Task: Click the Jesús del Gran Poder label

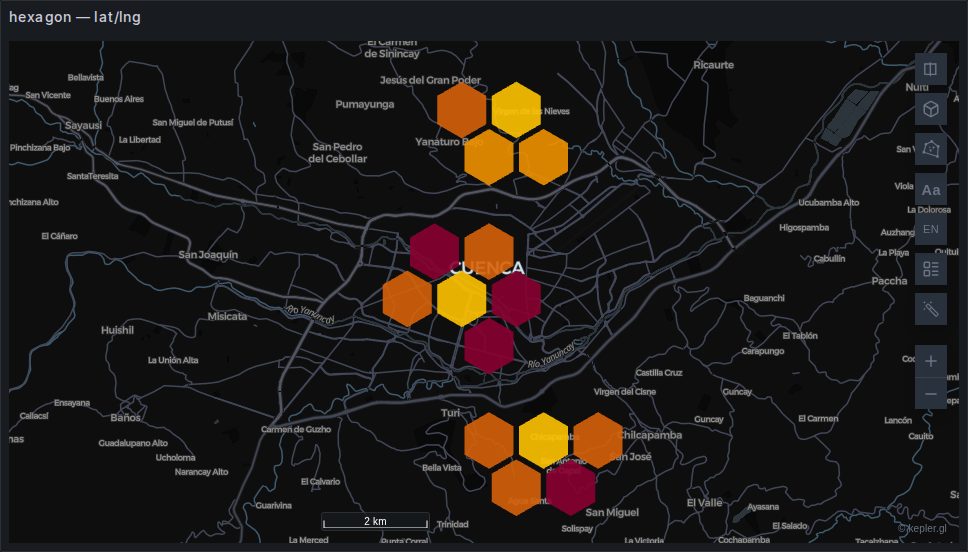Action: [x=430, y=80]
